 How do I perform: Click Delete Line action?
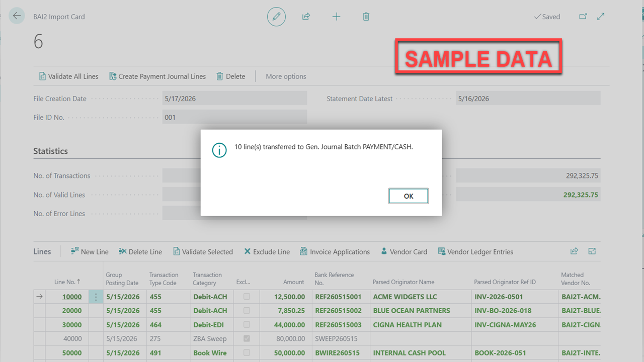pyautogui.click(x=140, y=251)
